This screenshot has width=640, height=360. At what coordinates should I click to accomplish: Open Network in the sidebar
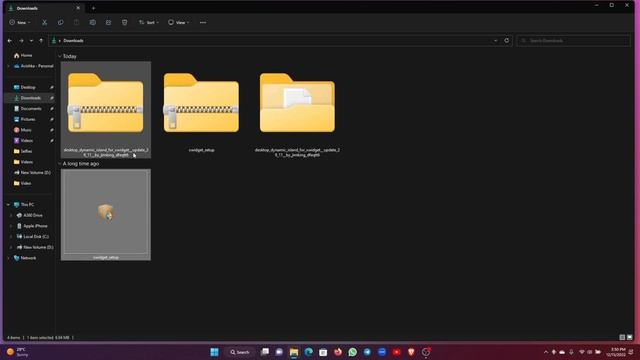coord(28,258)
